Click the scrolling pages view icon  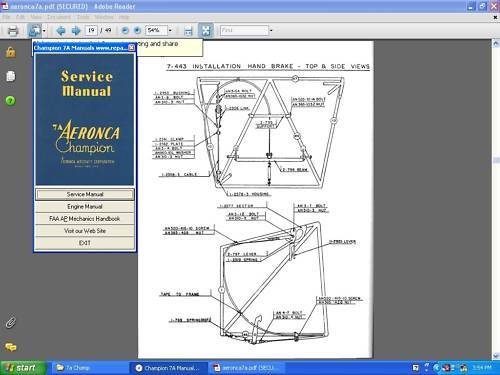pyautogui.click(x=188, y=31)
